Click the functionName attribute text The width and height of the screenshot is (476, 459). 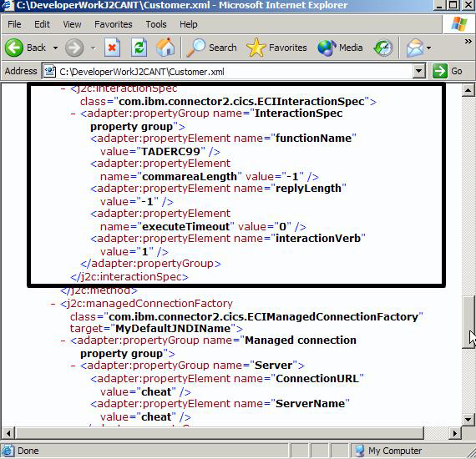313,139
